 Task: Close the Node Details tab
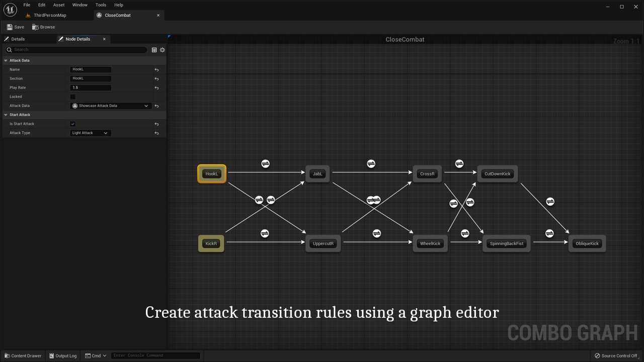click(x=104, y=39)
